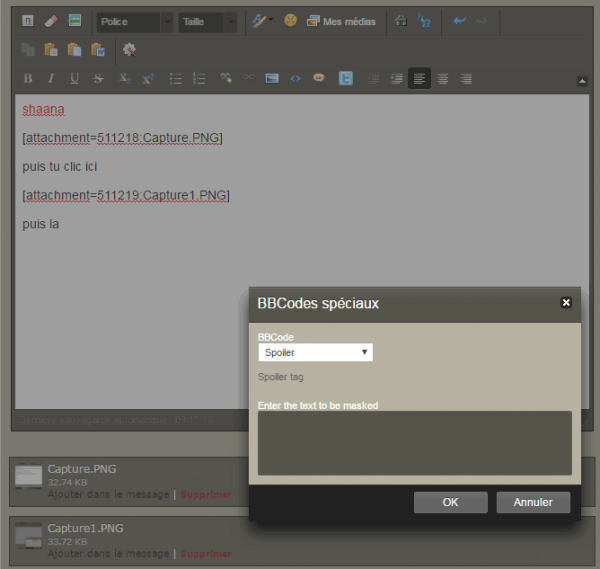This screenshot has height=569, width=600.
Task: Click the code block icon
Action: point(295,78)
